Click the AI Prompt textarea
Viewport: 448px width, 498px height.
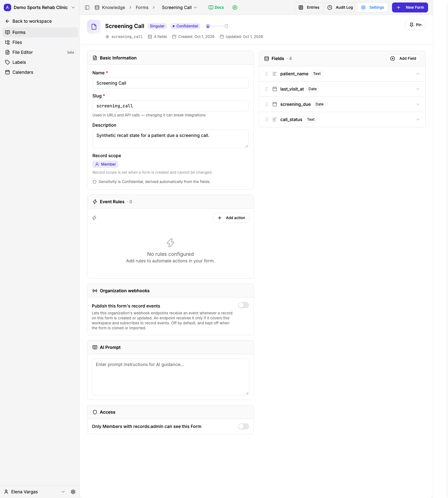170,377
